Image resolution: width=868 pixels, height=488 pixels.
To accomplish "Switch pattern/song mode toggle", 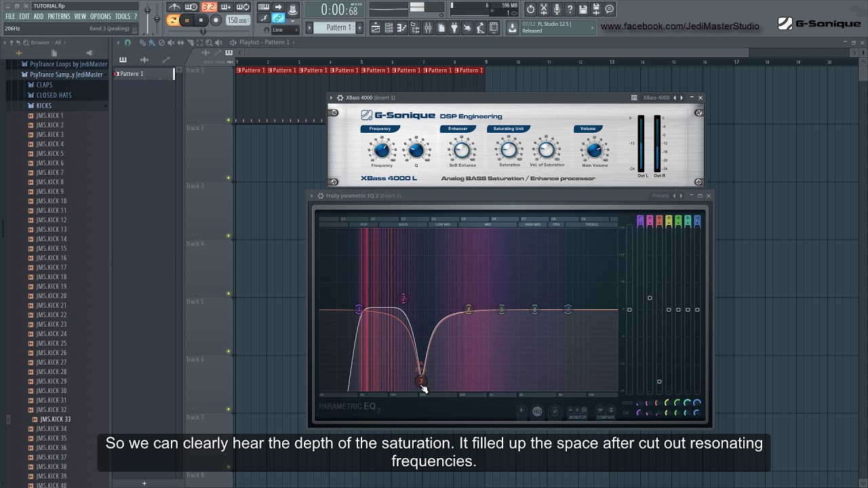I will point(173,20).
